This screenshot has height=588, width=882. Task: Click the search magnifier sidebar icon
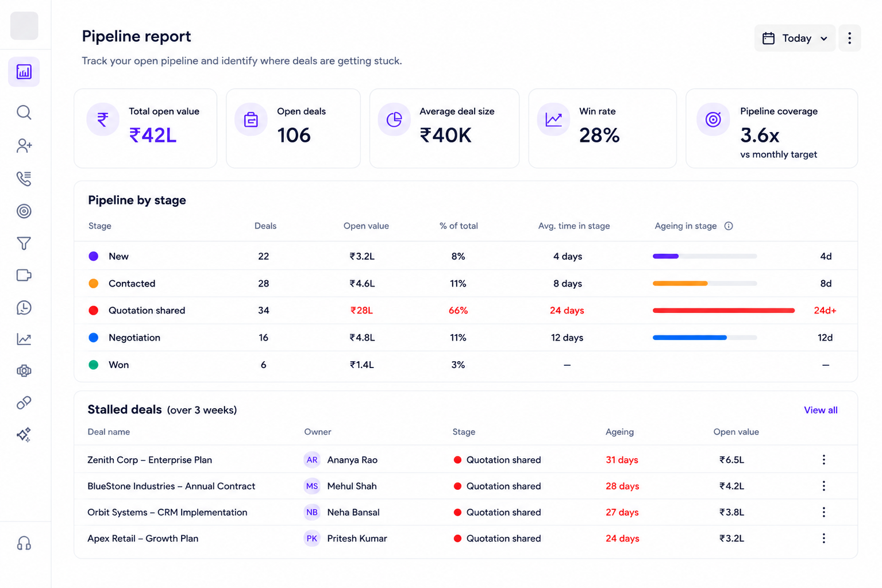pyautogui.click(x=24, y=113)
